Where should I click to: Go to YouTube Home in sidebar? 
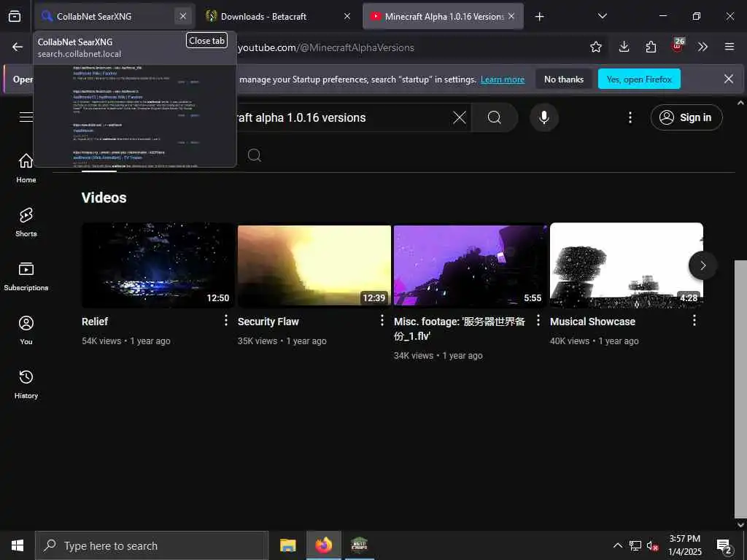point(26,168)
